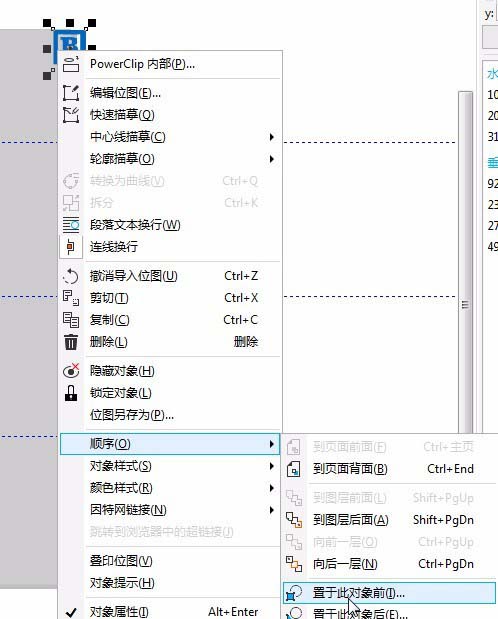Choose 剪切(T) menu entry
The width and height of the screenshot is (498, 619).
(x=170, y=298)
